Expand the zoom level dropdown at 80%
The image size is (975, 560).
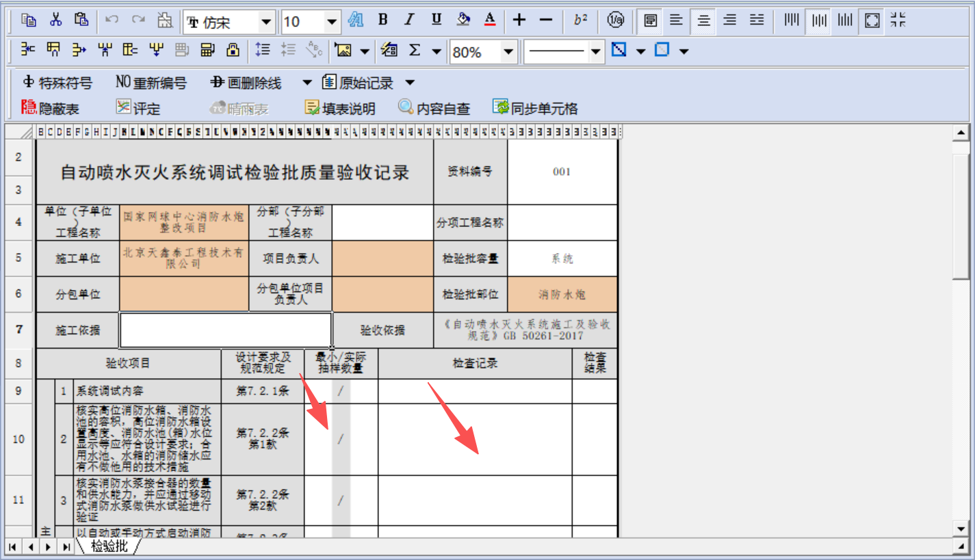point(508,51)
